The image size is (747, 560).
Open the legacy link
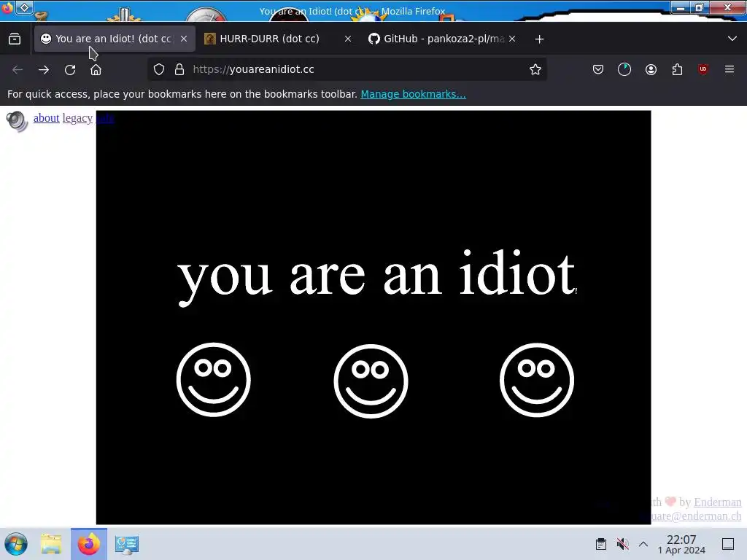pyautogui.click(x=77, y=117)
